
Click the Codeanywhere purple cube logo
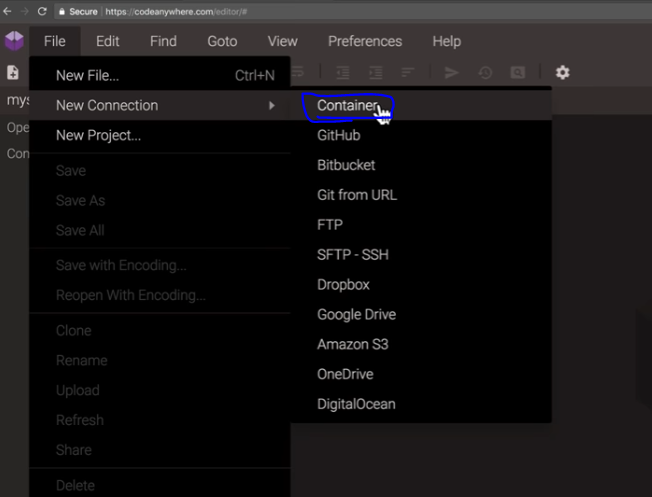tap(14, 41)
